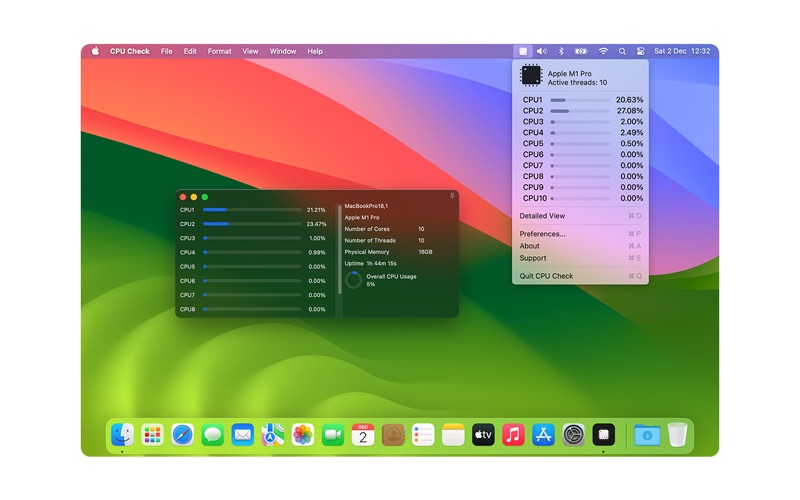Screen dimensions: 800x500
Task: Open Maps from the Dock
Action: (x=273, y=435)
